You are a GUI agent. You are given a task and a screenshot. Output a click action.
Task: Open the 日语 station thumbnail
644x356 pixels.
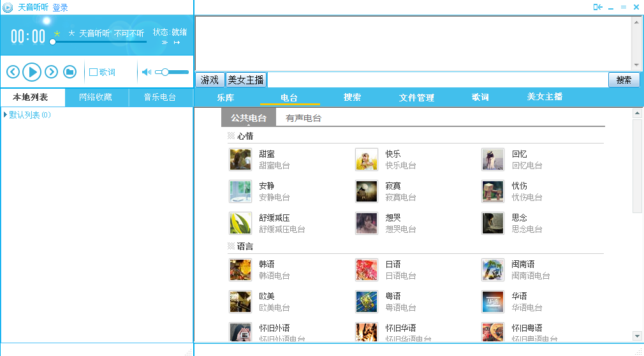367,270
